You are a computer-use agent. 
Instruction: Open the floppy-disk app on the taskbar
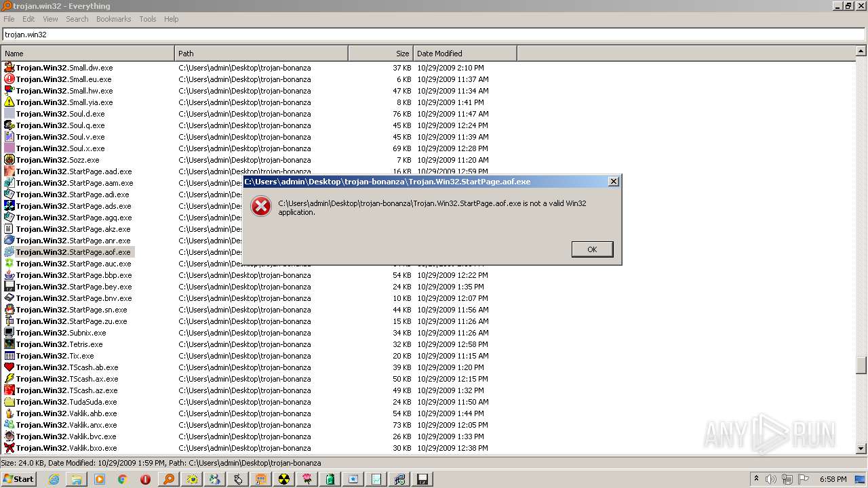[x=422, y=479]
